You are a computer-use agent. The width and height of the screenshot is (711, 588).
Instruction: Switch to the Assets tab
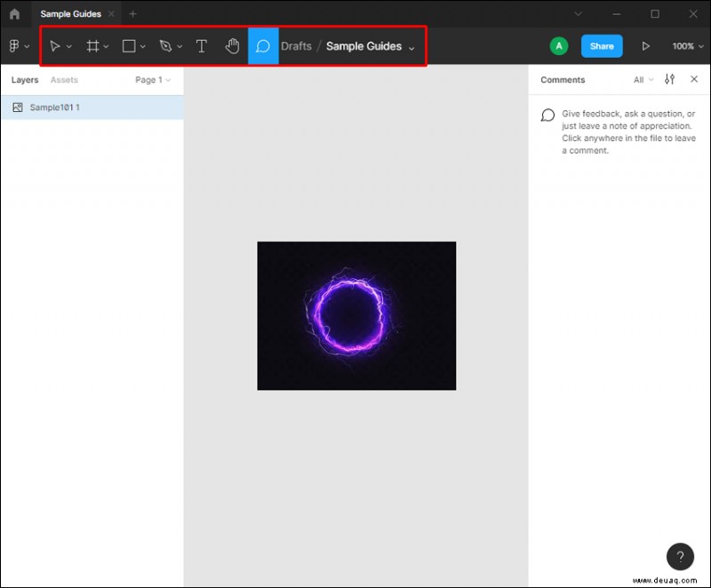(x=63, y=79)
